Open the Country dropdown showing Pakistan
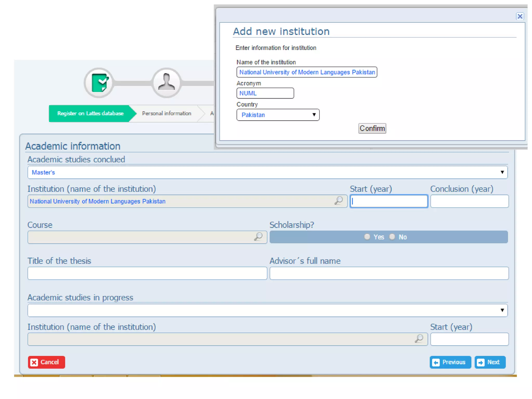 [x=278, y=115]
